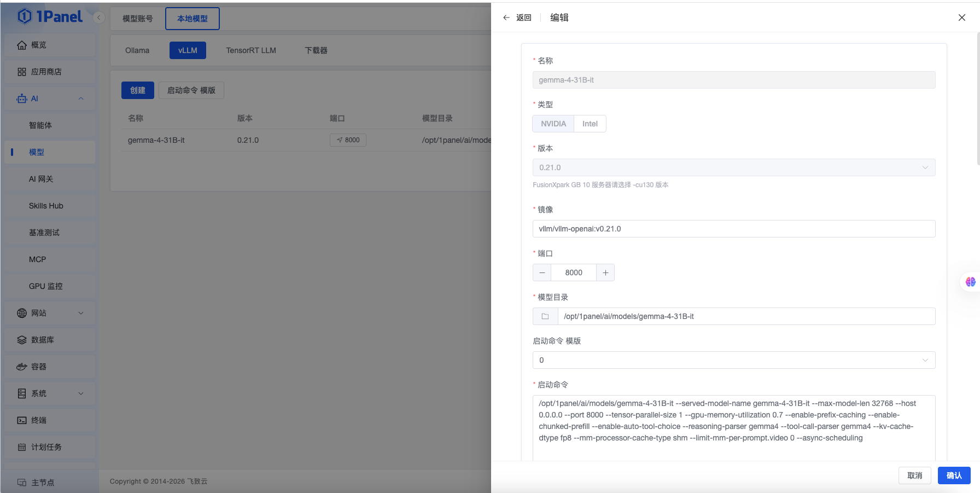The image size is (980, 493).
Task: Click the 启动命令 textarea
Action: coord(734,427)
